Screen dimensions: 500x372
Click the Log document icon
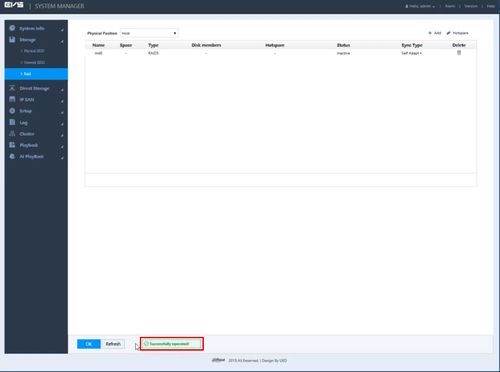12,122
